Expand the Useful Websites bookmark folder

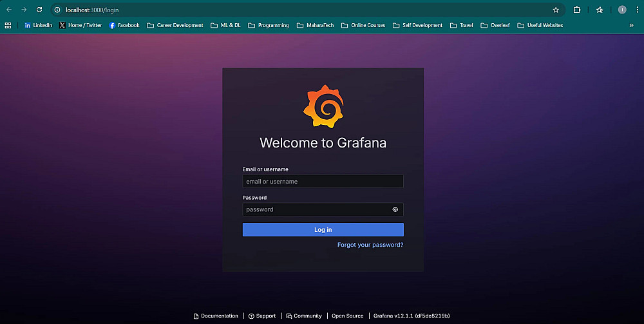pyautogui.click(x=540, y=26)
